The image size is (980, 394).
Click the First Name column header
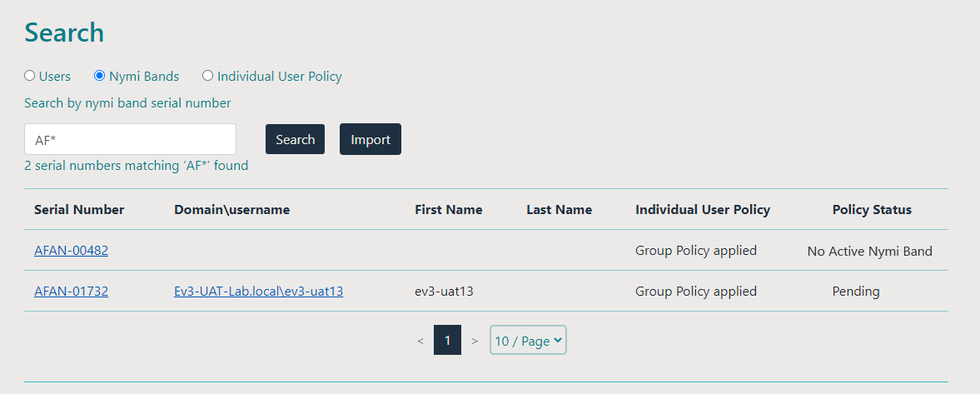point(448,210)
